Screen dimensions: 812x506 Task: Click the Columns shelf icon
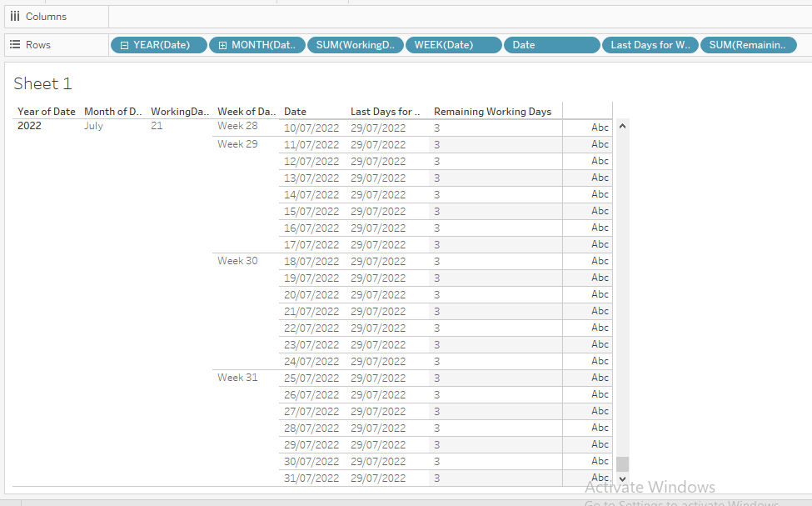tap(17, 16)
